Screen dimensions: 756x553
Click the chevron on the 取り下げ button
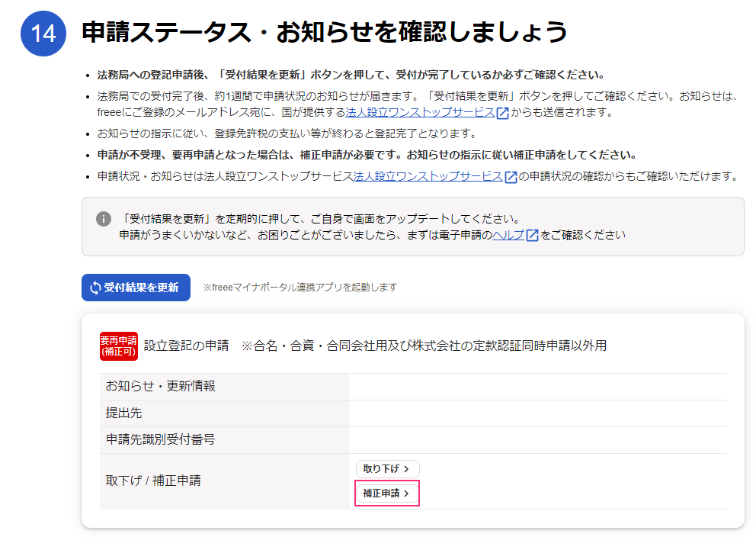[x=406, y=469]
